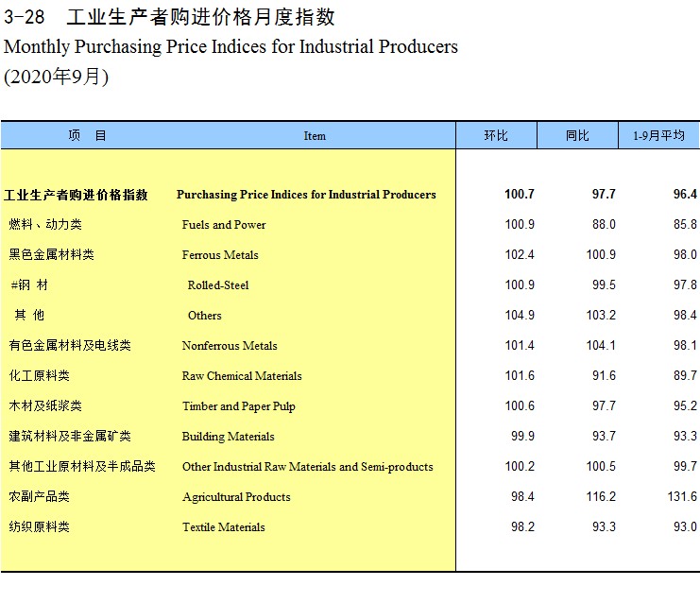The image size is (700, 603).
Task: Select the 100.6 value for Timber and Paper Pulp
Action: [520, 406]
